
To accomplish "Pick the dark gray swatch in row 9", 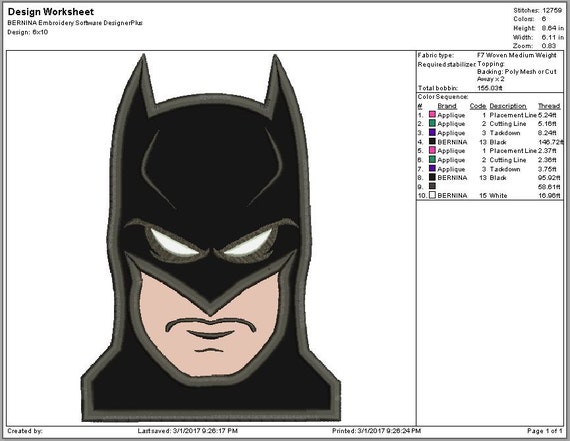I will 432,186.
